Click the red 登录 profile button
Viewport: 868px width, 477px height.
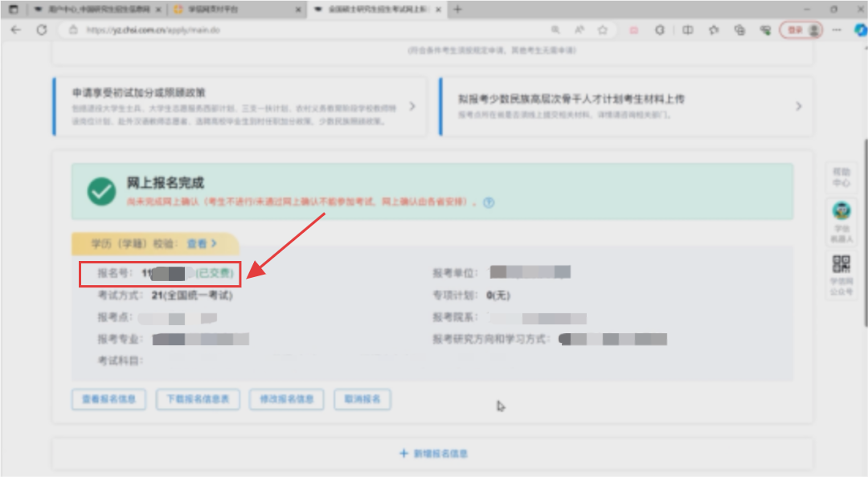(801, 30)
